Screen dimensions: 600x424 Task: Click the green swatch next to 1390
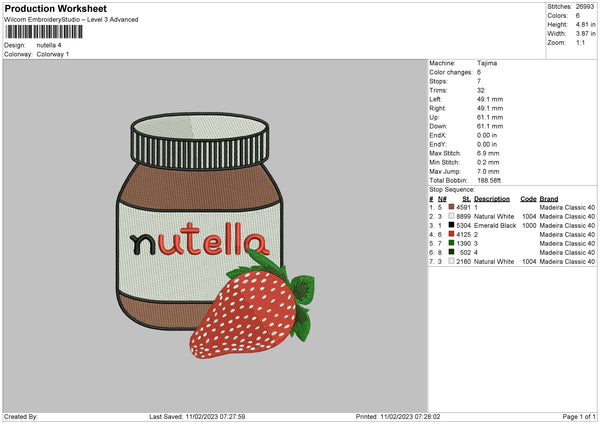pyautogui.click(x=451, y=243)
